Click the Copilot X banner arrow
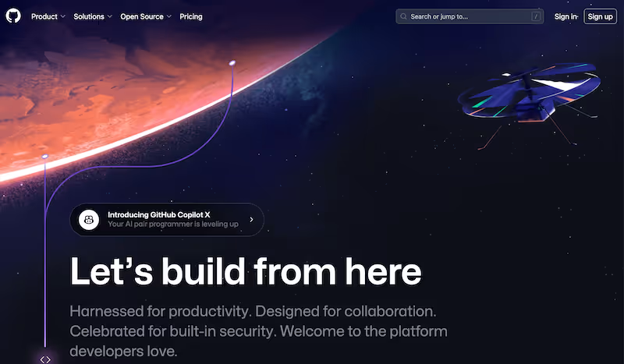 (x=251, y=220)
